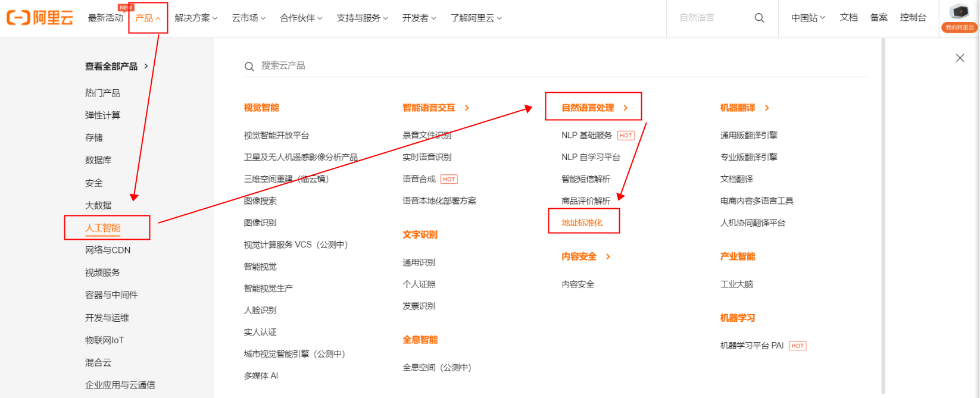
Task: Expand the 支持与服务 dropdown
Action: [362, 18]
